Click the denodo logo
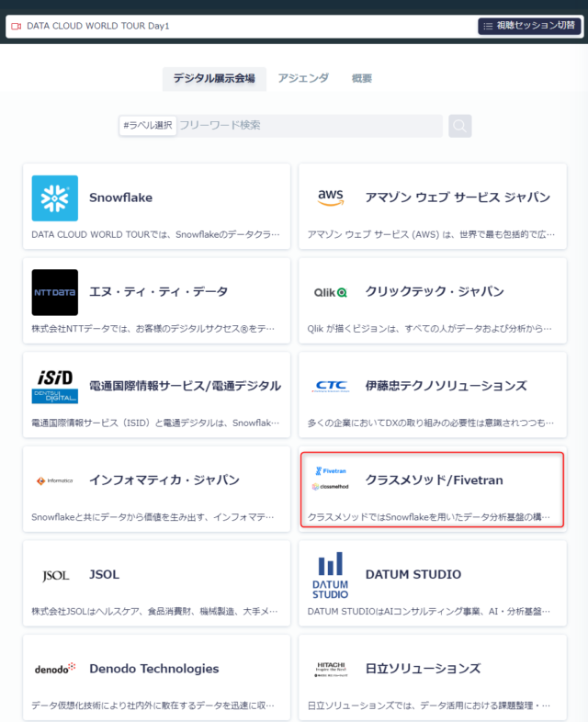 55,669
